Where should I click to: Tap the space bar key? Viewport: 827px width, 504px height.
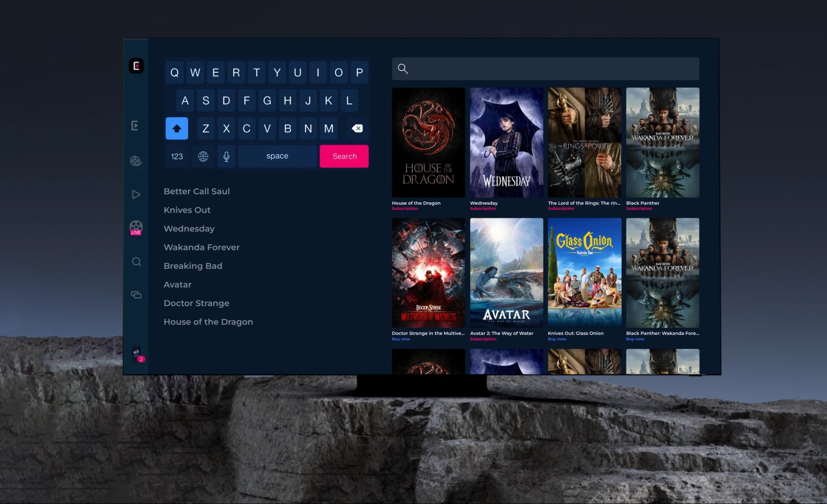[x=277, y=157]
